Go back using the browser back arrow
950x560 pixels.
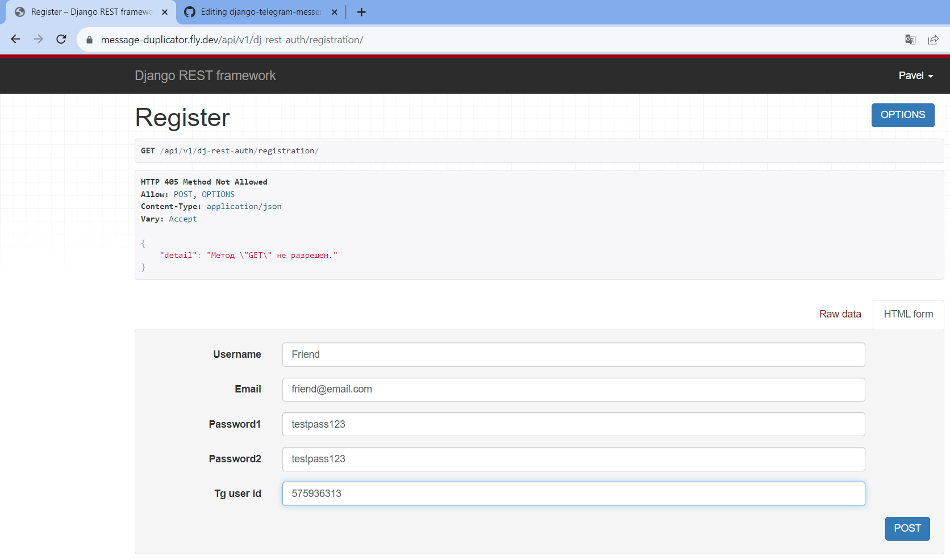pos(15,39)
